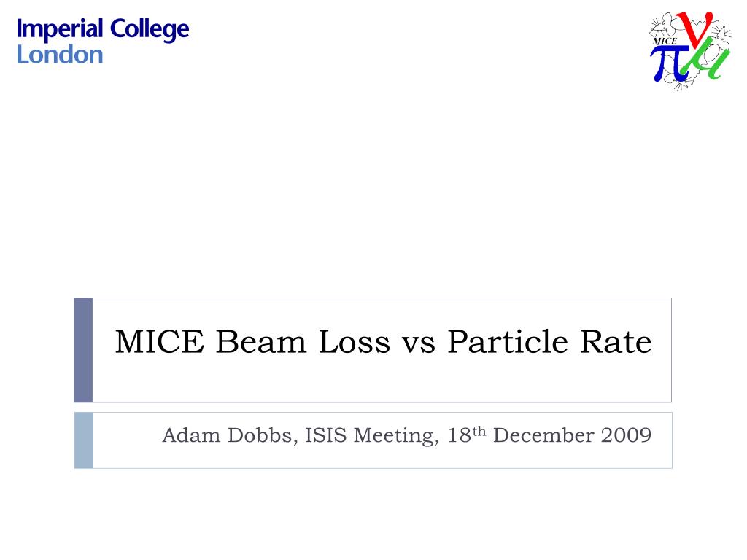Viewport: 747px width, 560px height.
Task: Select the dark slate accent bar beside title
Action: point(83,350)
